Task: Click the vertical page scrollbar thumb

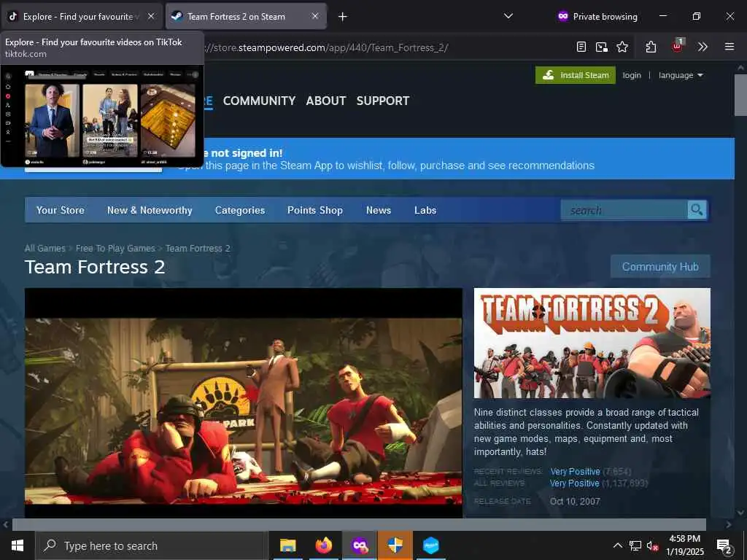Action: 740,95
